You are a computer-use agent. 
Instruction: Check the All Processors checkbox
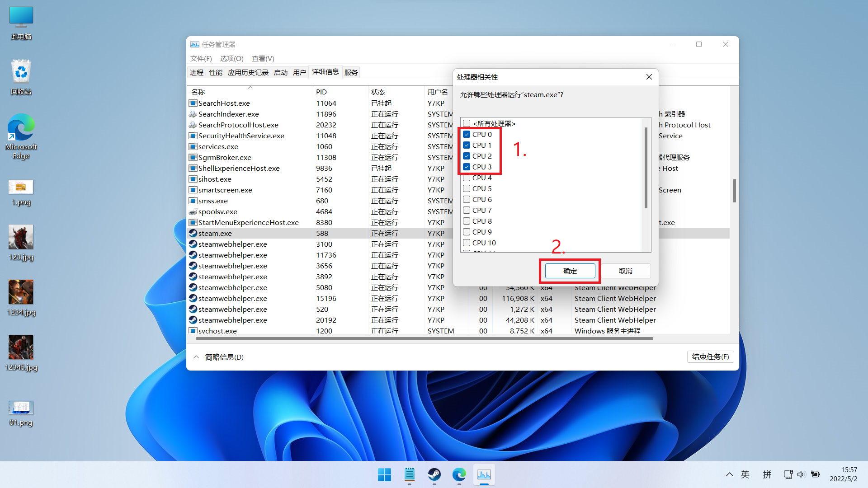[467, 123]
